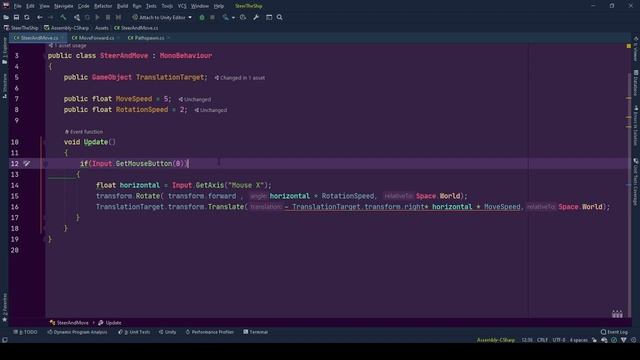Viewport: 640px width, 360px height.
Task: Click the Build solution hammer icon
Action: pyautogui.click(x=63, y=18)
